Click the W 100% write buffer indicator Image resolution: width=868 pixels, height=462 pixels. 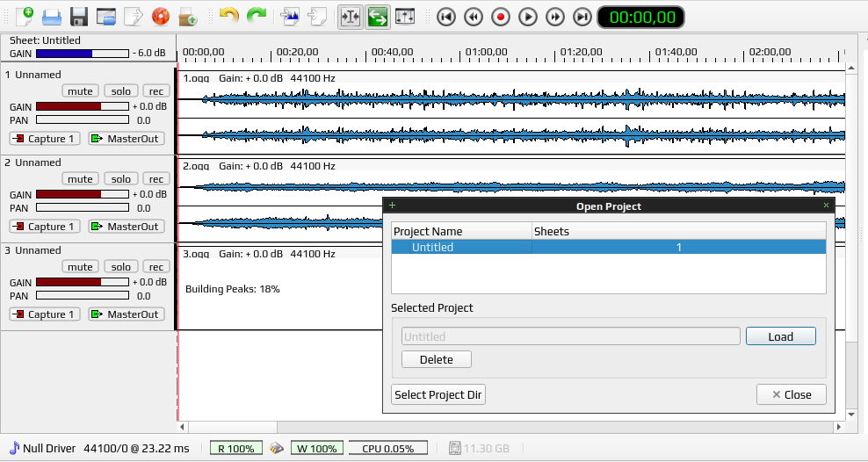tap(317, 448)
